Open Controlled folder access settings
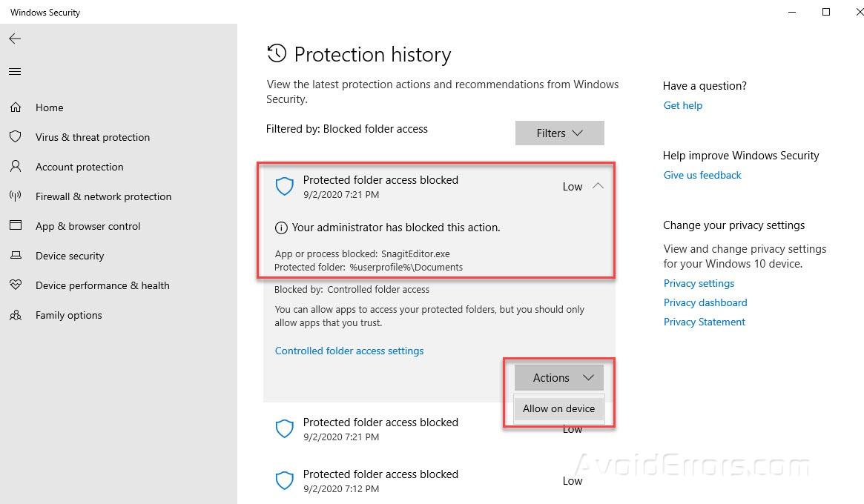Image resolution: width=864 pixels, height=504 pixels. tap(349, 351)
